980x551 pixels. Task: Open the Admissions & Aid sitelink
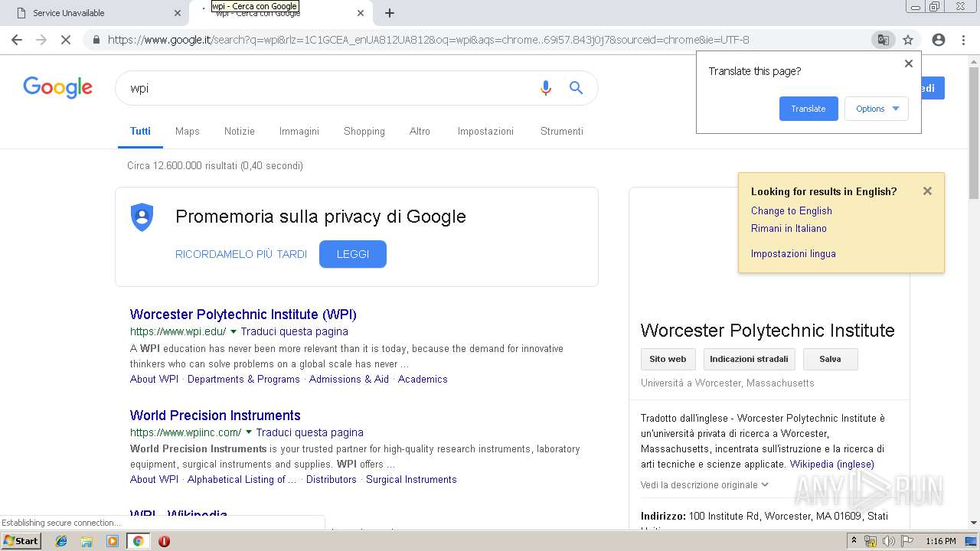349,379
